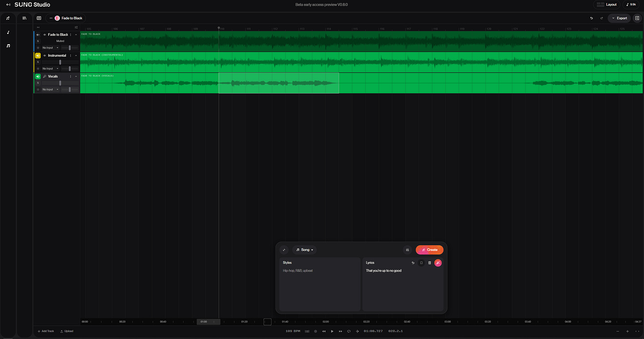Open the Fade to Black track options menu

pos(71,34)
